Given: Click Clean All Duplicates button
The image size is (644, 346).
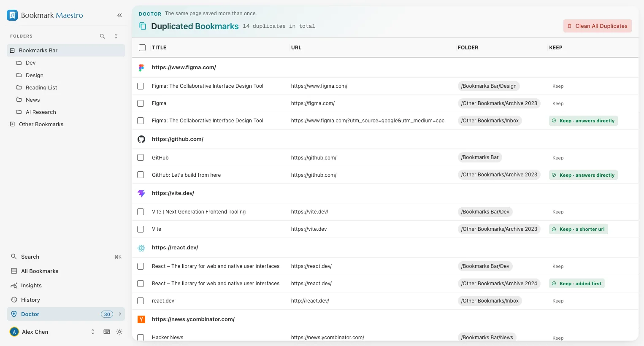Looking at the screenshot, I should [598, 26].
